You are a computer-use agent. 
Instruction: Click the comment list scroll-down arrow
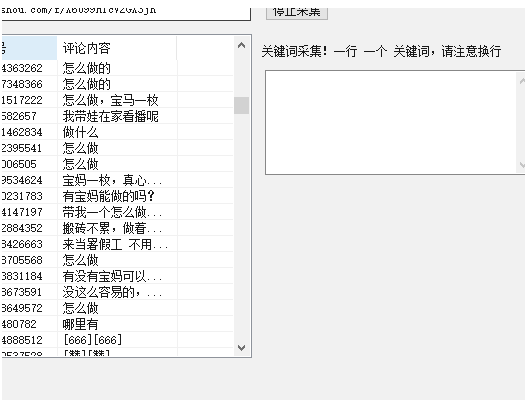tap(241, 347)
